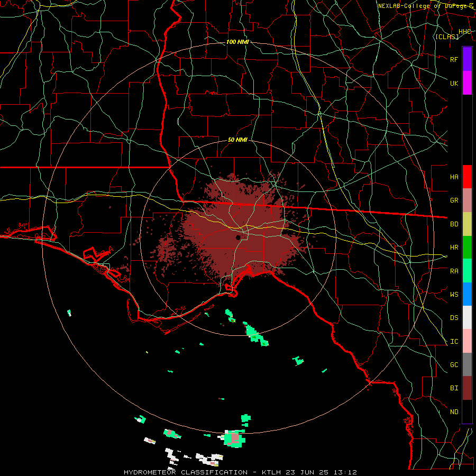Select the red HA hail swatch
Image resolution: width=476 pixels, height=476 pixels.
point(467,177)
